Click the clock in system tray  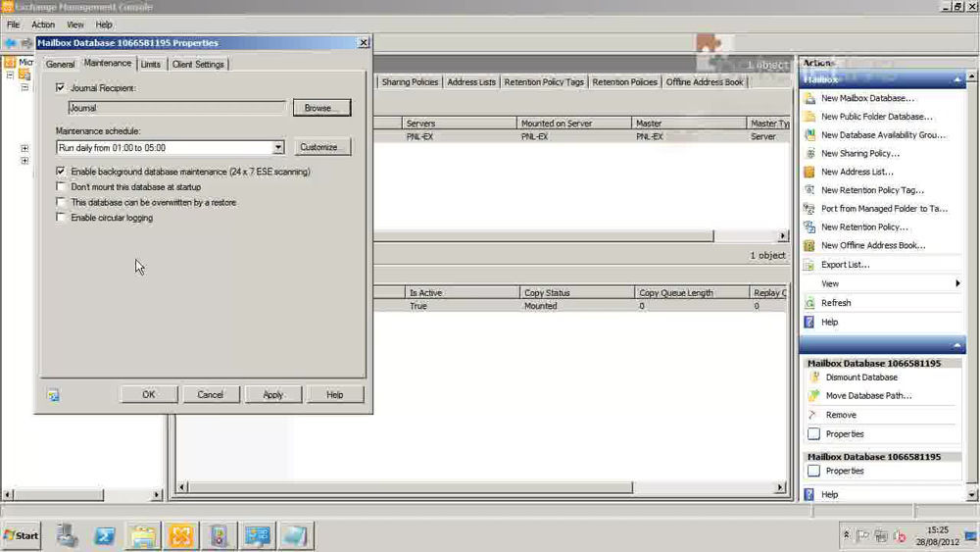(x=938, y=535)
